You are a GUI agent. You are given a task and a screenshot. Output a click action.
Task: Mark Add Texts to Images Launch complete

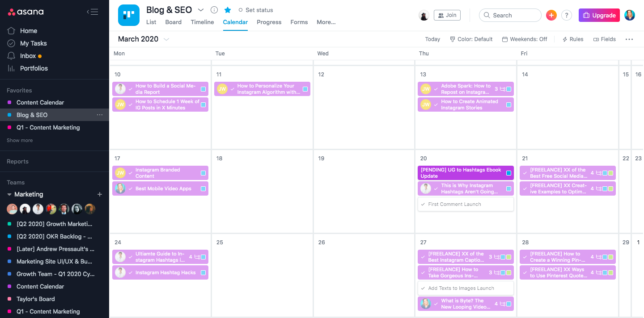[x=423, y=288]
